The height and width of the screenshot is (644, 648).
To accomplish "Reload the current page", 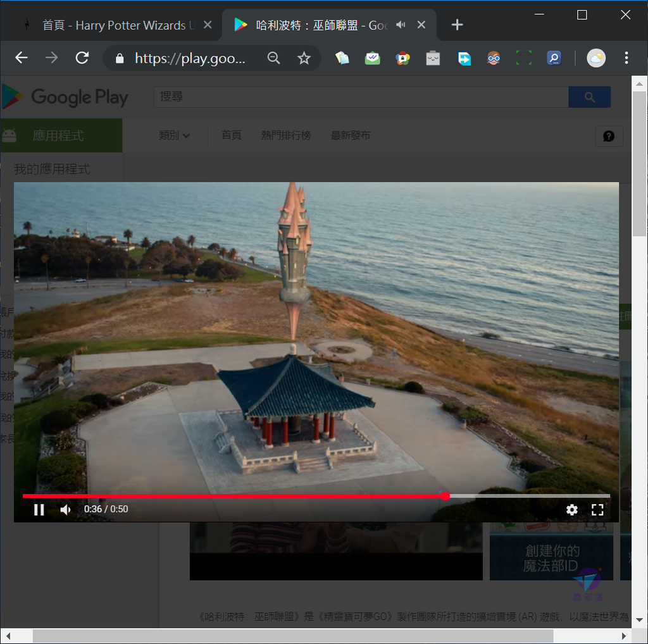I will click(x=82, y=58).
